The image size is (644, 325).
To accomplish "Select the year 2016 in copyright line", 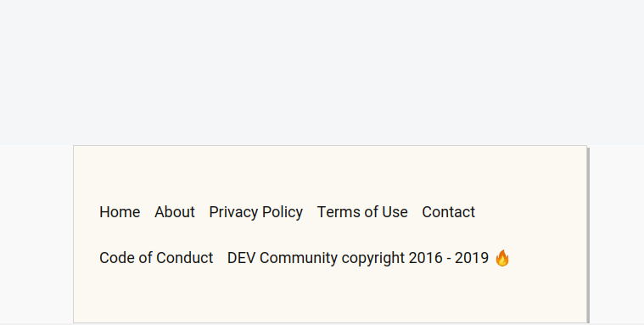I will tap(425, 258).
